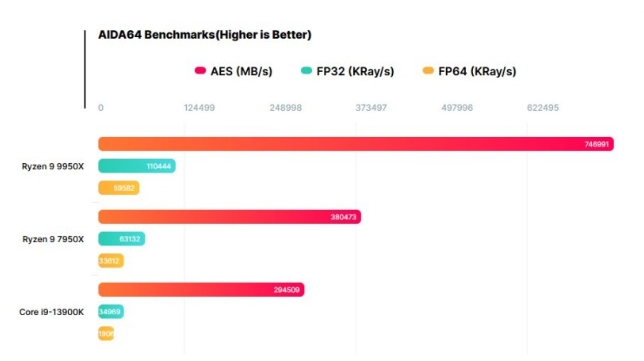Click the teal FP32 legend color marker
This screenshot has height=361, width=644.
click(x=306, y=71)
